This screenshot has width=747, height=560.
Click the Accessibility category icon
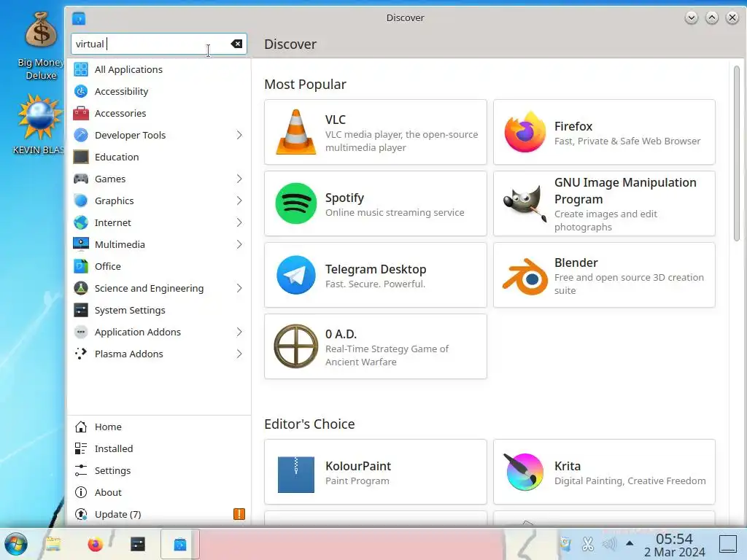(81, 91)
